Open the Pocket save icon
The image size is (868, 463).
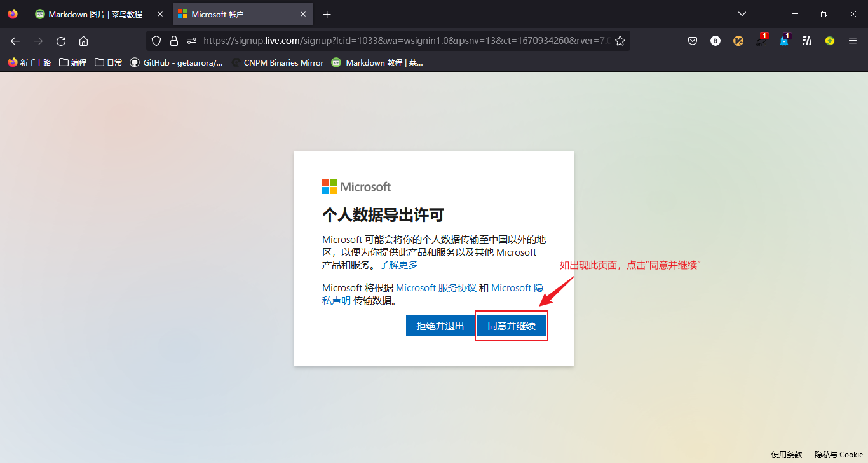[693, 41]
